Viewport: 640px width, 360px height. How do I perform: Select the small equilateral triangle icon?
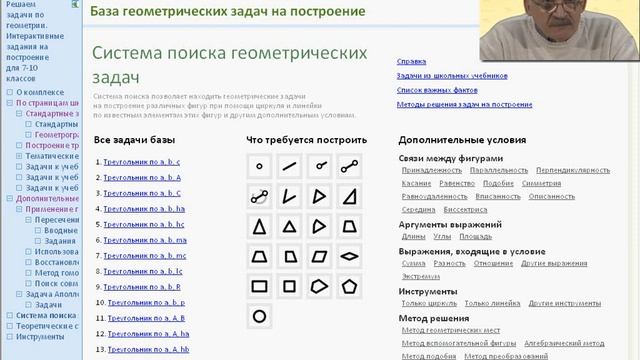coord(289,227)
